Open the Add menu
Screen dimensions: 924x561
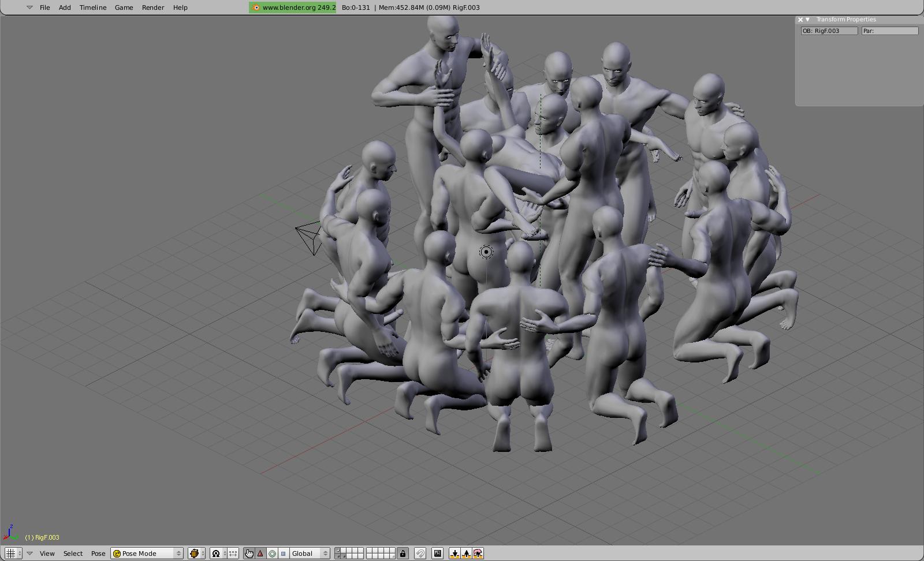click(x=65, y=8)
